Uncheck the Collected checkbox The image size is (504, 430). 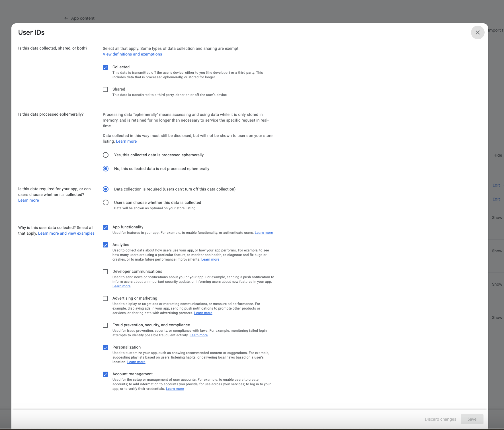coord(105,67)
